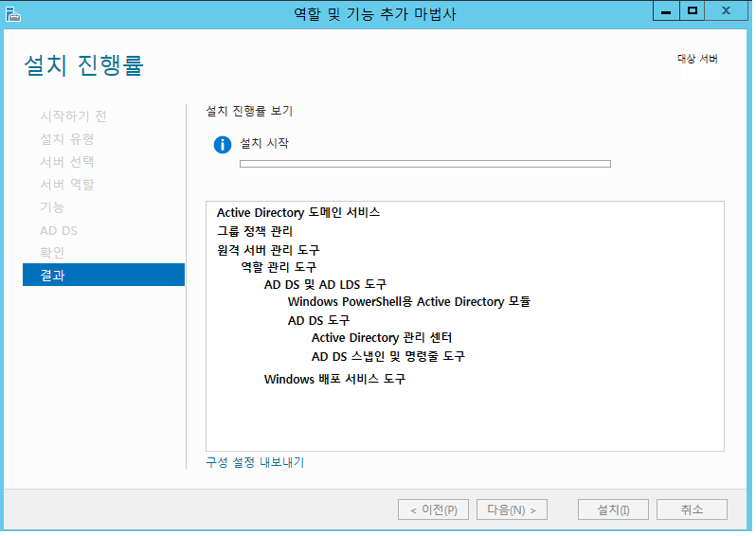756x536 pixels.
Task: Select the 시작하기 전 step in the sidebar
Action: [73, 116]
